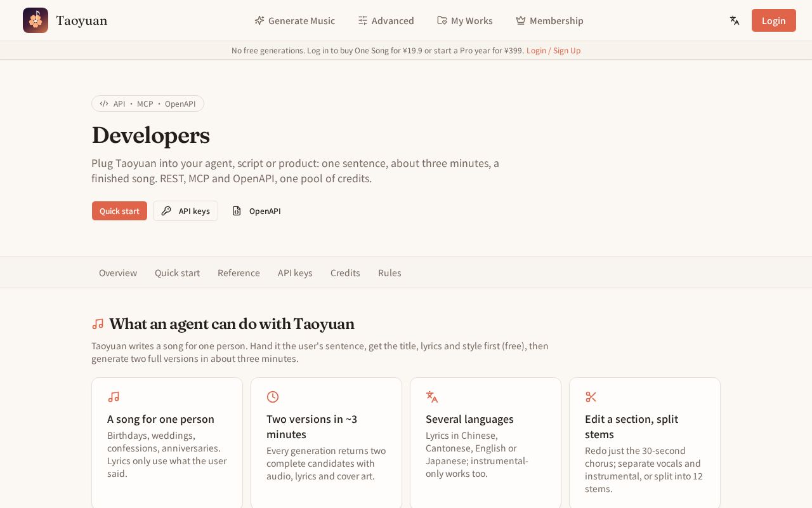Click the 'No free generations' banner text
812x508 pixels.
[x=377, y=50]
